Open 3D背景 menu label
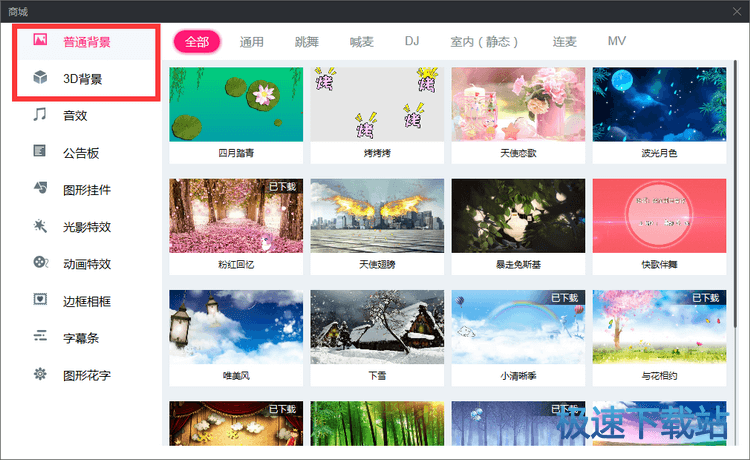This screenshot has width=750, height=460. point(83,79)
